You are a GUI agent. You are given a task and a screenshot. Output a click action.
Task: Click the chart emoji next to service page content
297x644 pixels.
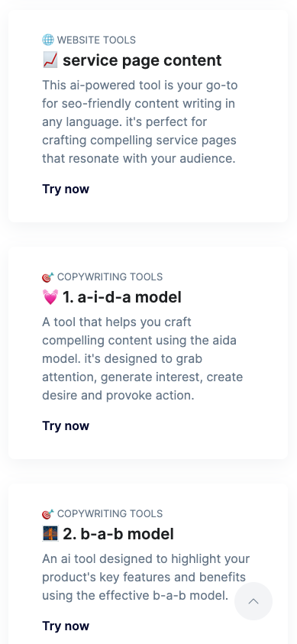tap(50, 60)
